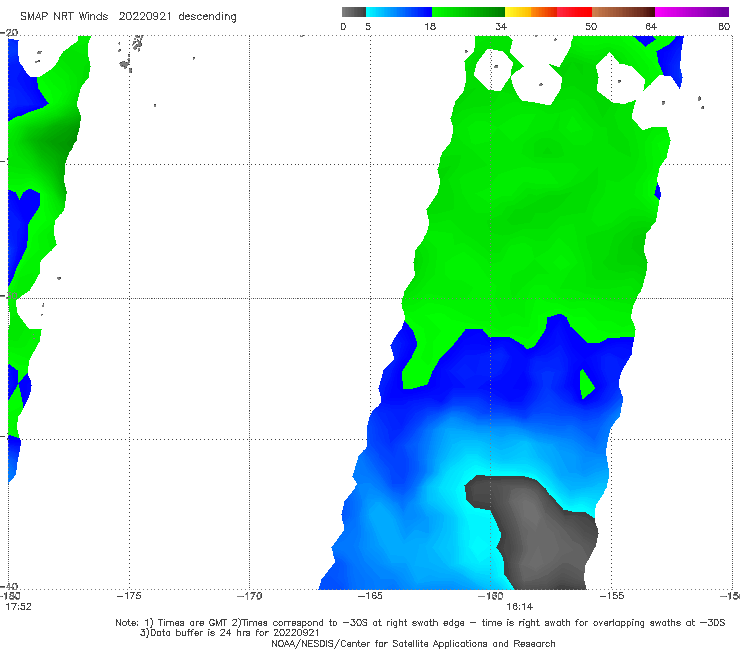Click the color bar label '50'
Viewport: 740px width, 650px height.
tap(591, 26)
